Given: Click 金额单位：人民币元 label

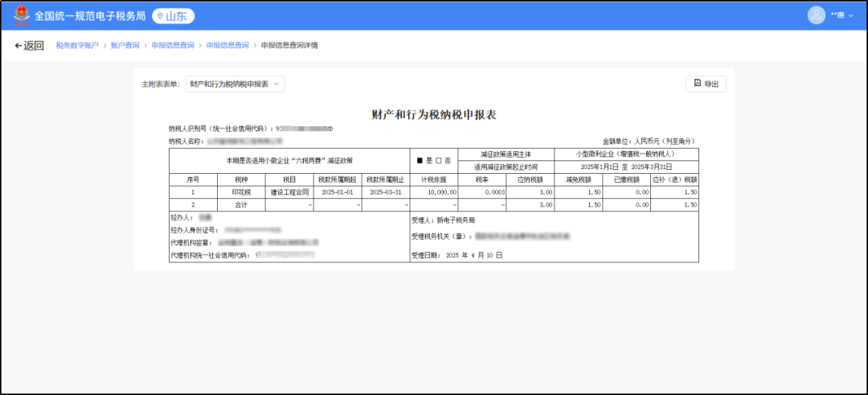Looking at the screenshot, I should click(649, 142).
